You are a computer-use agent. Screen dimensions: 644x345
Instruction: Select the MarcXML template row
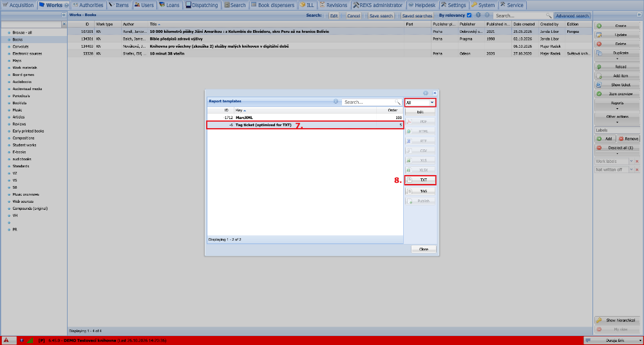tap(305, 117)
